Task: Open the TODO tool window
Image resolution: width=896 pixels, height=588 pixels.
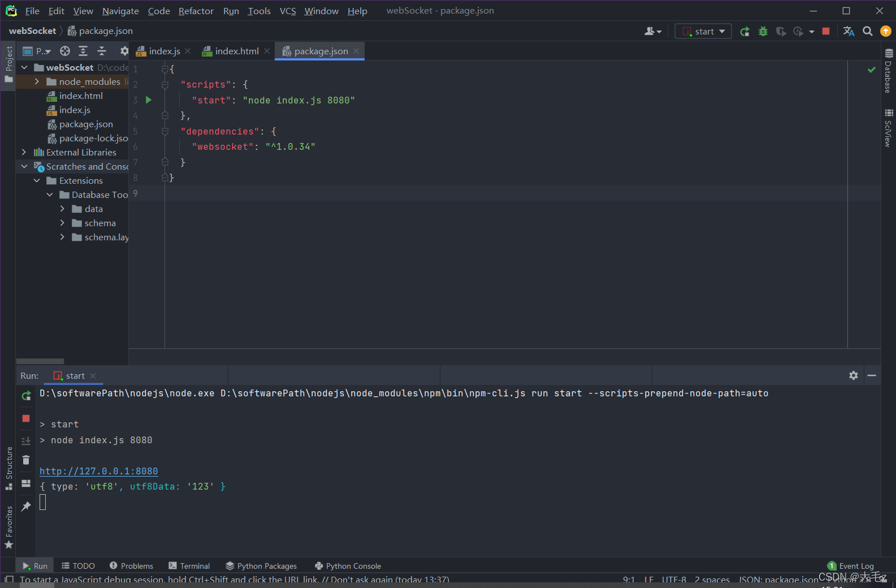Action: (x=78, y=566)
